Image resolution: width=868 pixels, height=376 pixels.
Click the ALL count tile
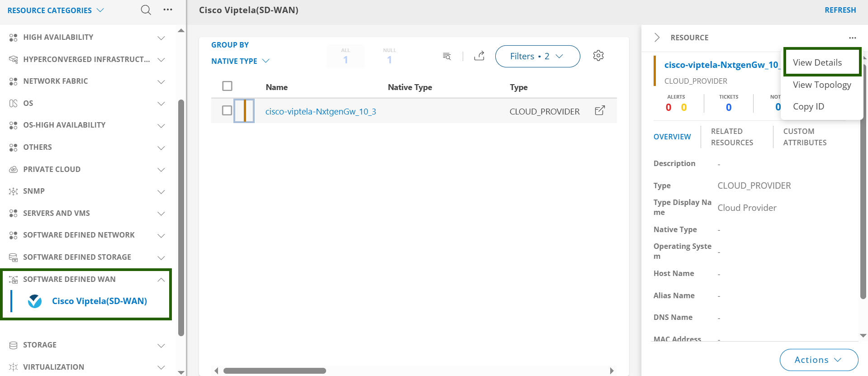click(x=346, y=56)
